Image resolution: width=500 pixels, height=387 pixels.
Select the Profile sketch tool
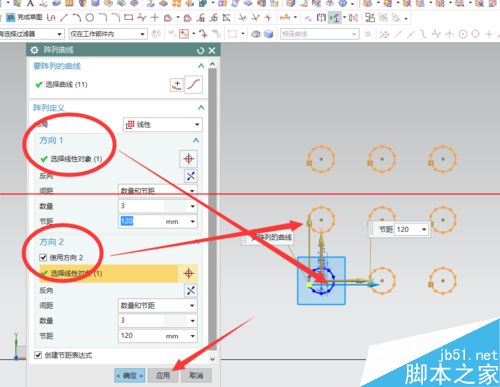click(x=51, y=17)
